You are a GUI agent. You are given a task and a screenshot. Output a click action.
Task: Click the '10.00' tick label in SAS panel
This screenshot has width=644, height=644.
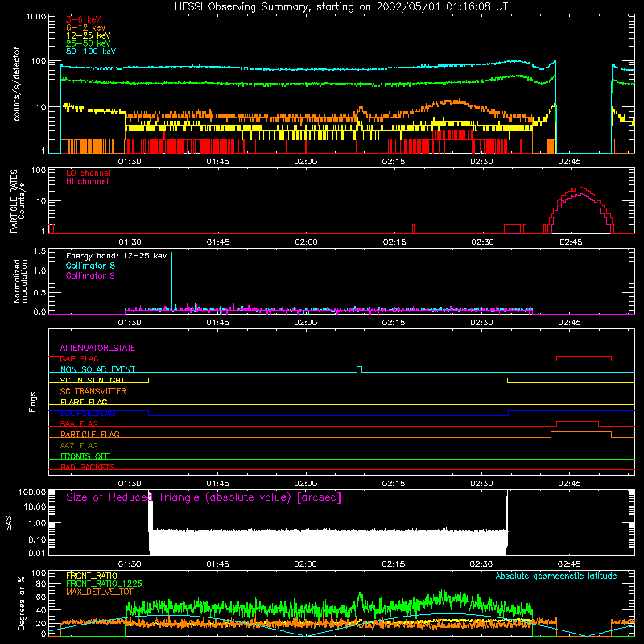35,506
